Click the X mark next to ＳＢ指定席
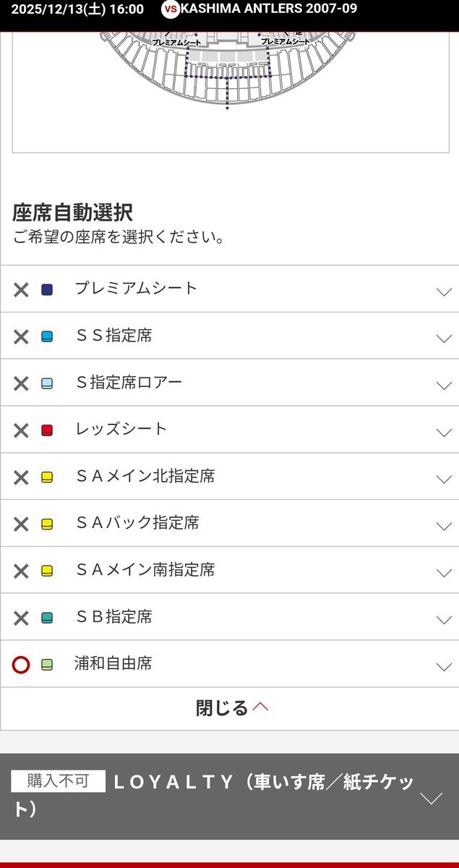 pyautogui.click(x=21, y=618)
